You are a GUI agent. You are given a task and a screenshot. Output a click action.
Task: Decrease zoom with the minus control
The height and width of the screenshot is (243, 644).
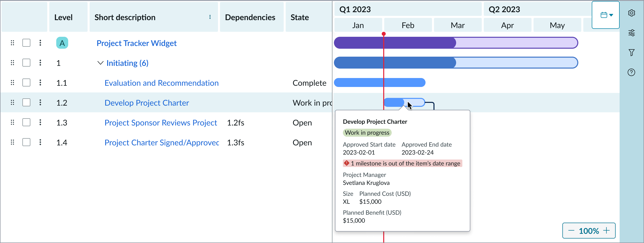point(571,230)
